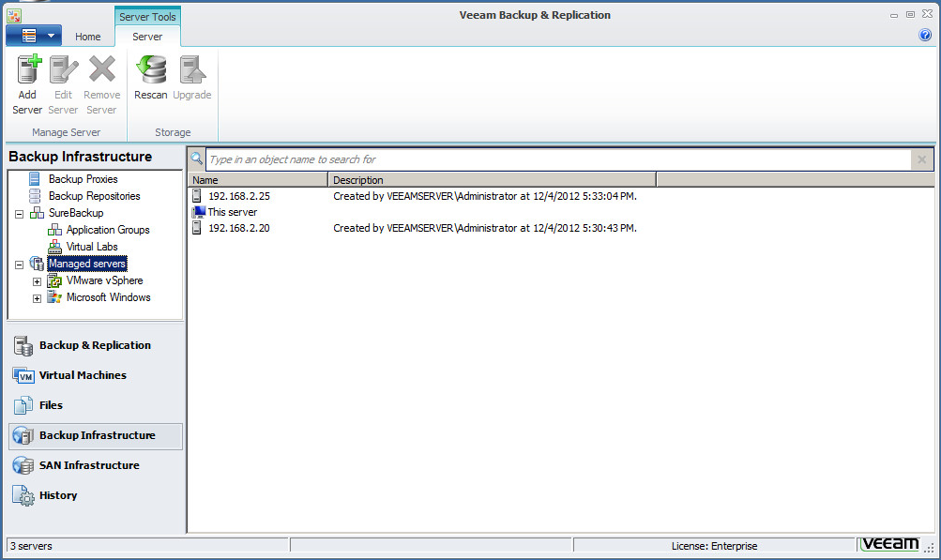Select the 192.168.2.25 server row

click(560, 196)
